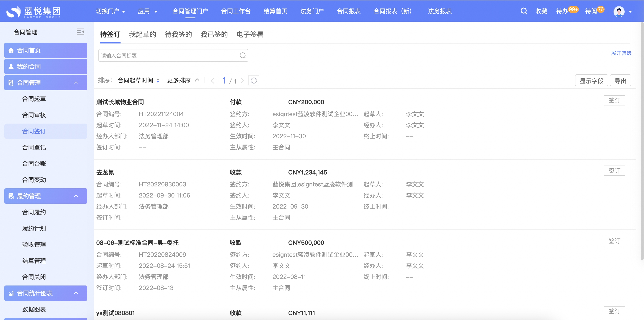
Task: Select the 待签订 tab
Action: tap(110, 35)
